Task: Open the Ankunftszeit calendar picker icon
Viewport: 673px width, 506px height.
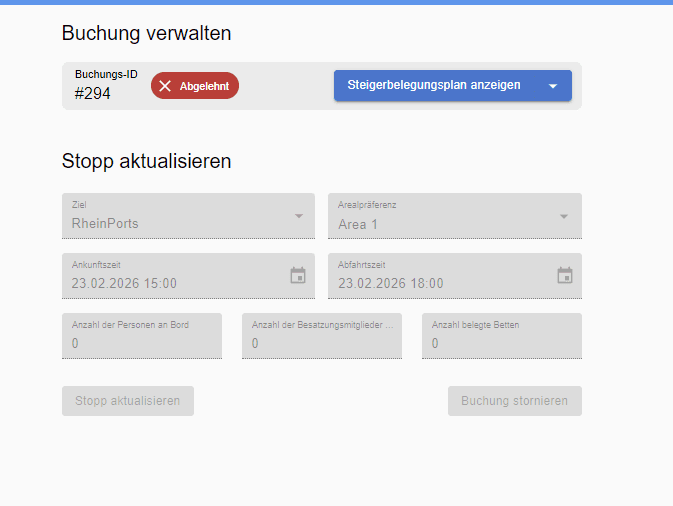Action: 298,275
